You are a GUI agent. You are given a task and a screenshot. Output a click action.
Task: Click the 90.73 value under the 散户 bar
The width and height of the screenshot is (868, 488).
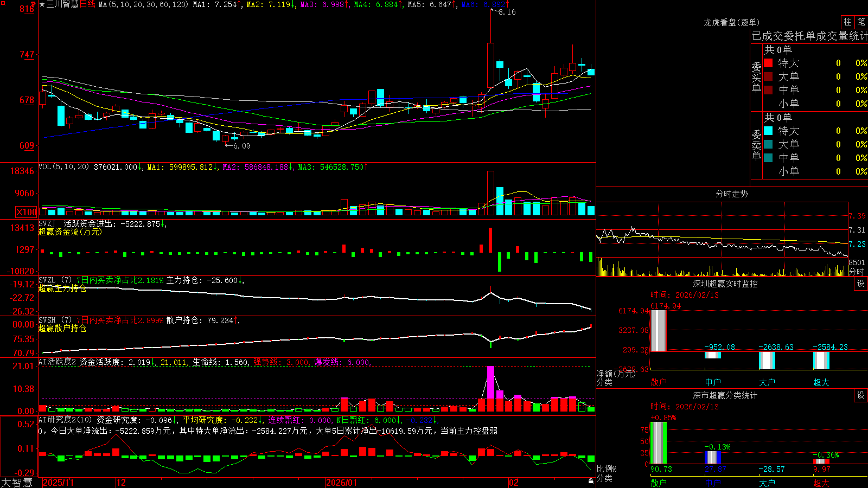pos(661,469)
